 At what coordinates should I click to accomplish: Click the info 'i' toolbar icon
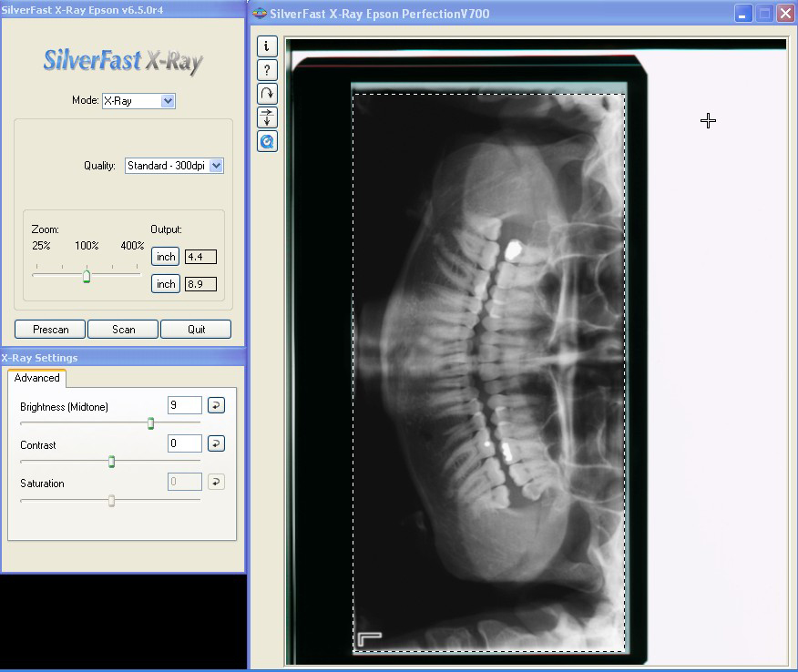click(267, 46)
